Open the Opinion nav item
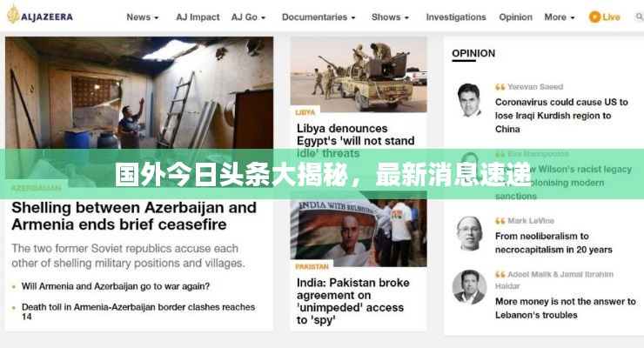The width and height of the screenshot is (644, 348). (515, 17)
